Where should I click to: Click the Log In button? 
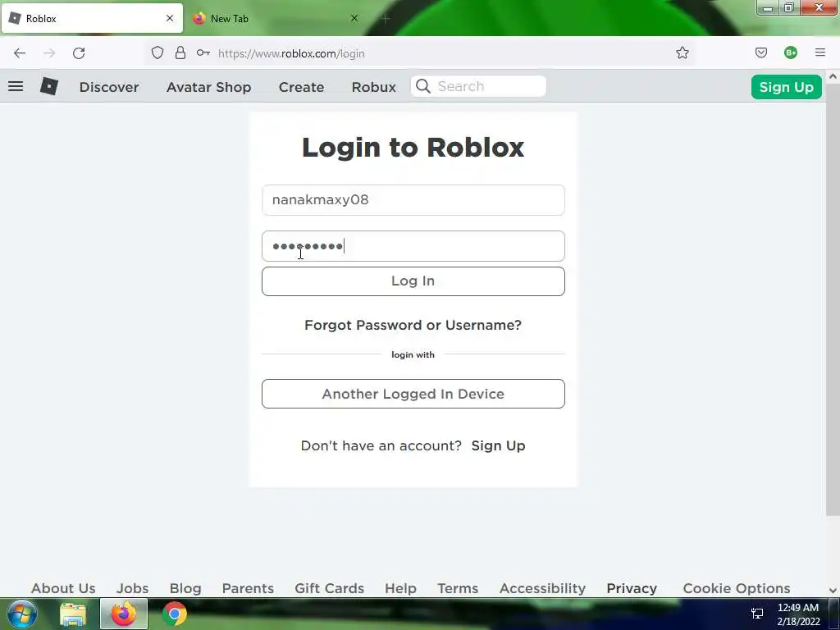tap(413, 281)
